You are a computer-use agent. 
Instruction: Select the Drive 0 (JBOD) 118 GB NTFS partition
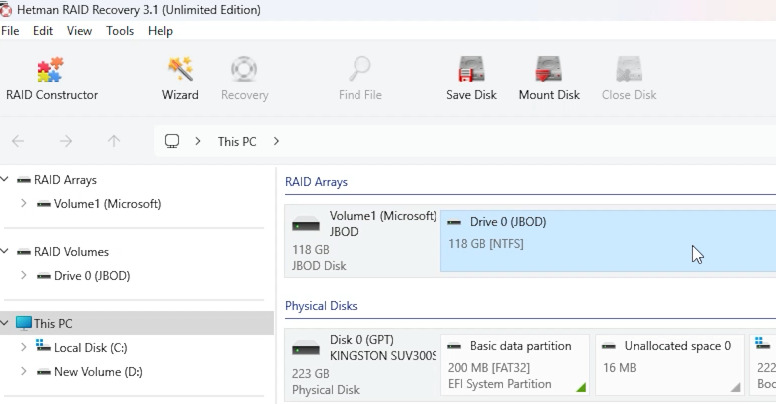(608, 241)
